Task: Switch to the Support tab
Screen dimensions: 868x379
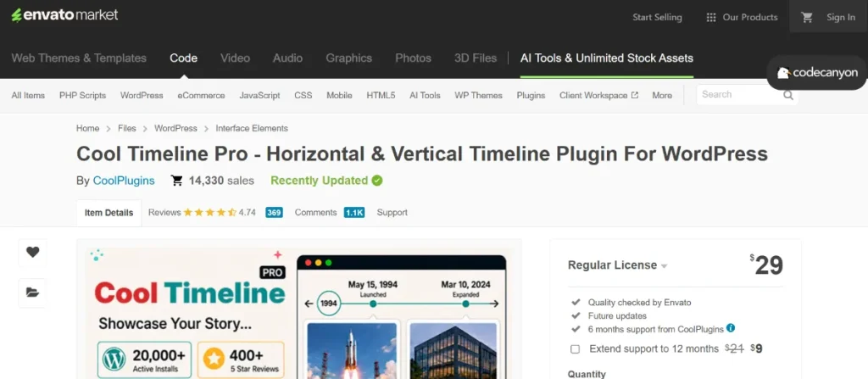Action: point(392,212)
